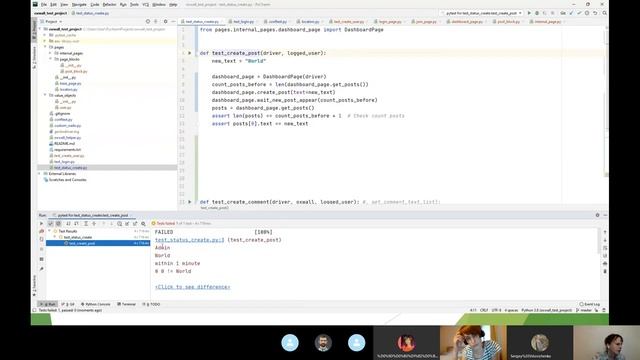Click run gutter arrow for test_create_comment
The image size is (640, 360).
(189, 202)
